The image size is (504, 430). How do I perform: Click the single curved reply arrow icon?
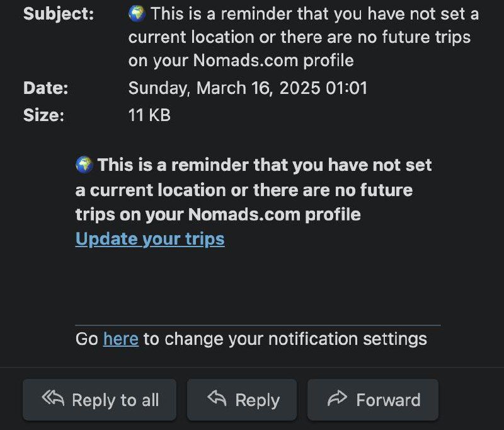217,398
